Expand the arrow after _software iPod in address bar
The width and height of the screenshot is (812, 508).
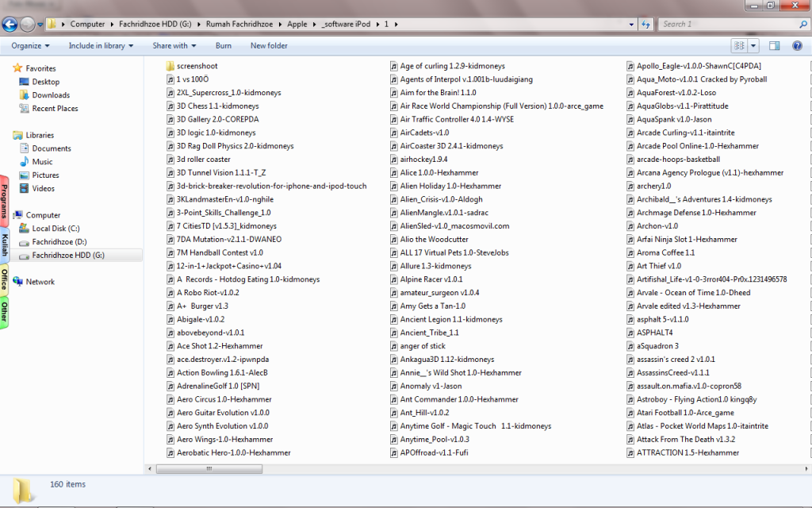(377, 24)
